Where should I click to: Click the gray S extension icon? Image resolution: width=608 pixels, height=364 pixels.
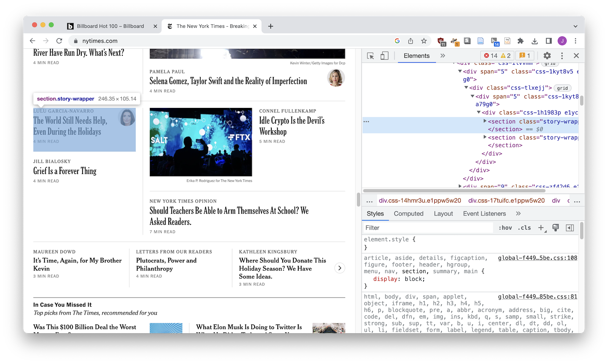coord(467,41)
